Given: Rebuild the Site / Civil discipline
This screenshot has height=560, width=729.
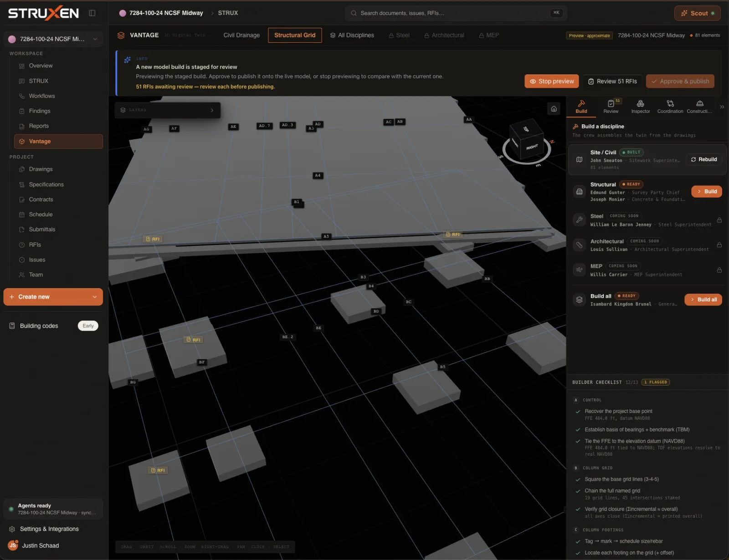Looking at the screenshot, I should tap(704, 159).
